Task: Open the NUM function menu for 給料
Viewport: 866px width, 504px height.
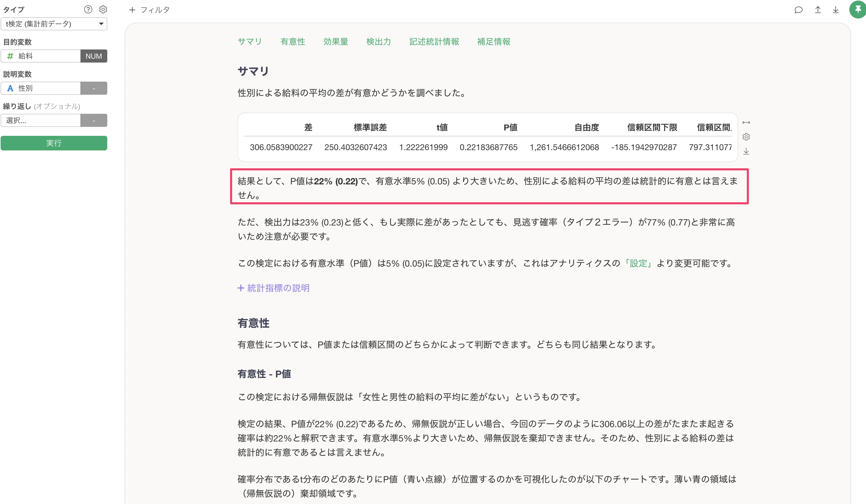Action: coord(94,56)
